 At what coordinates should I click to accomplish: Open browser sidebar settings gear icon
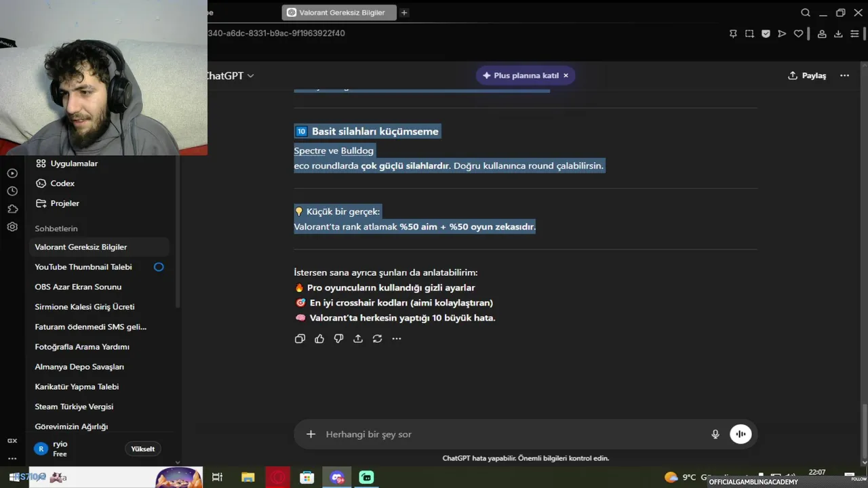(x=12, y=227)
